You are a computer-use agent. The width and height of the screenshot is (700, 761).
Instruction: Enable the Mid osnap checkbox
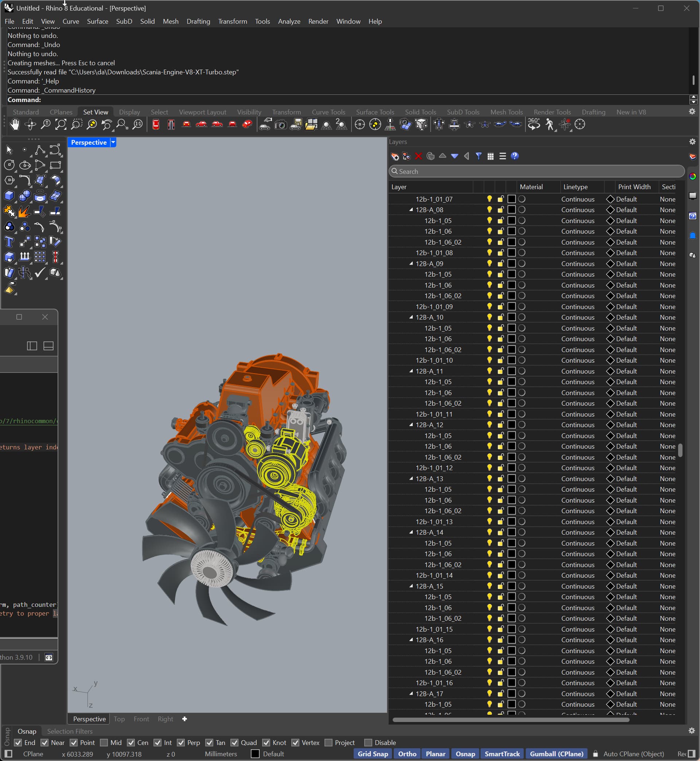pos(104,742)
